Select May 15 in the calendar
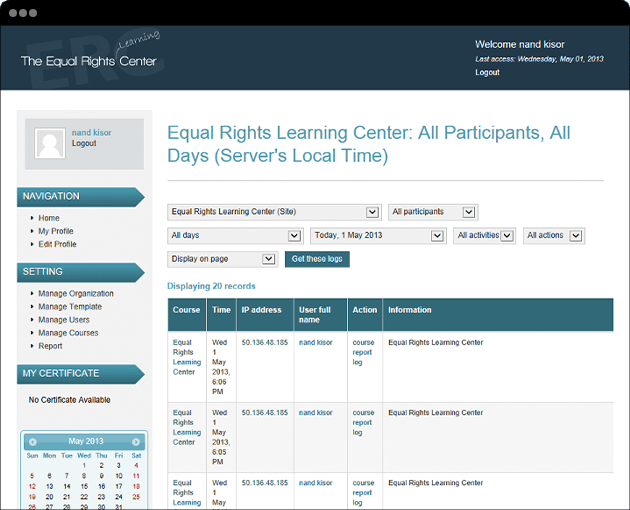 point(84,486)
